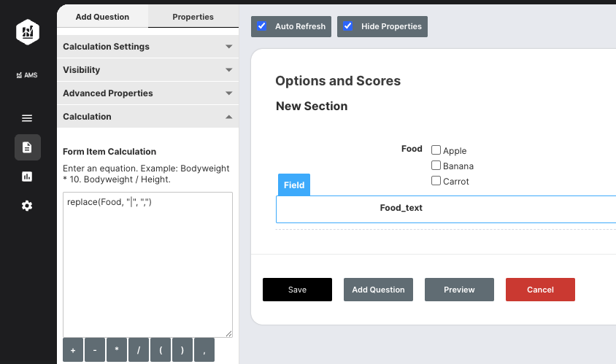Switch to the Add Question tab

[102, 17]
